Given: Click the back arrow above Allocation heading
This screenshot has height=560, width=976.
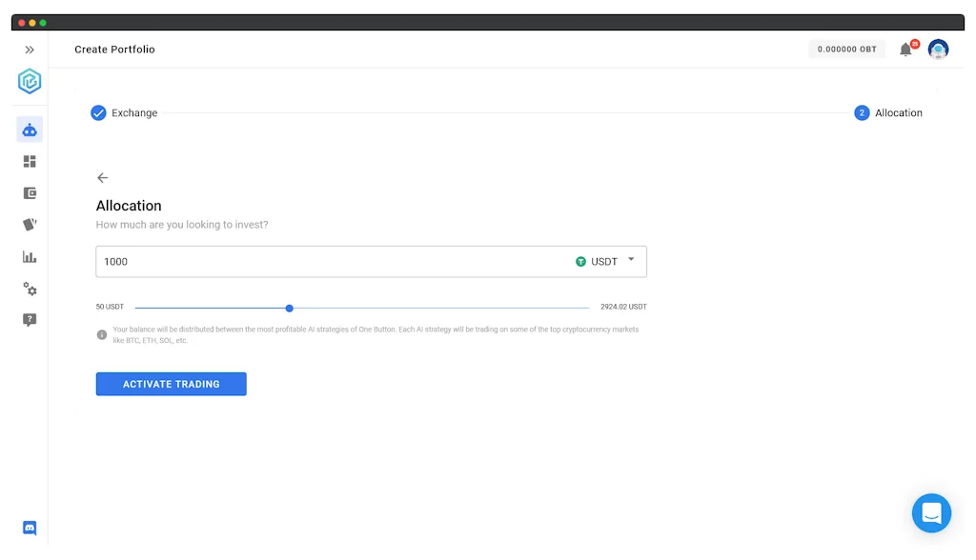Looking at the screenshot, I should [x=103, y=177].
